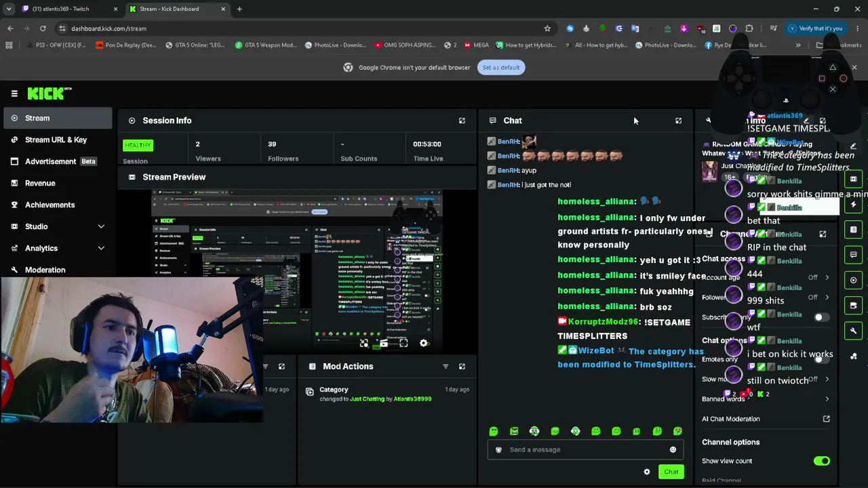
Task: Open the Stream sidebar page
Action: [56, 118]
